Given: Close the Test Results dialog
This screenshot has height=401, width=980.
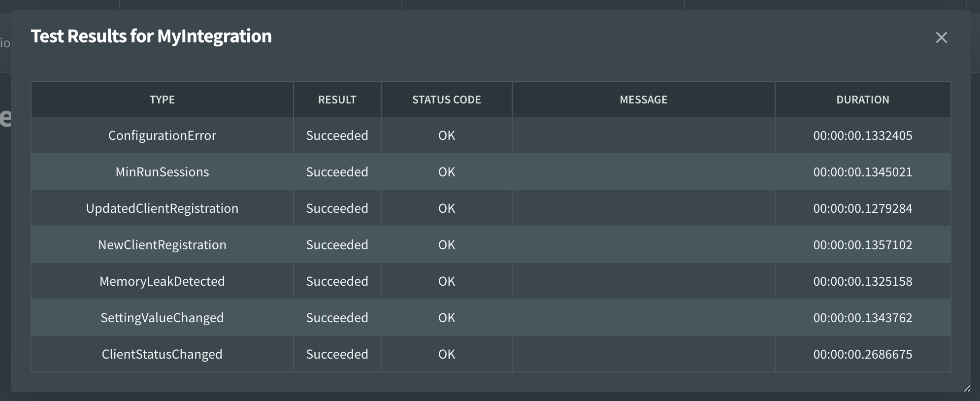Looking at the screenshot, I should (941, 37).
